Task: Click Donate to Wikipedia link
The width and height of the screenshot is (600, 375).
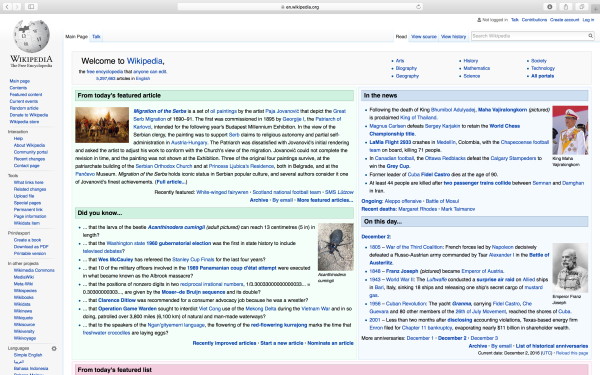Action: tap(29, 115)
